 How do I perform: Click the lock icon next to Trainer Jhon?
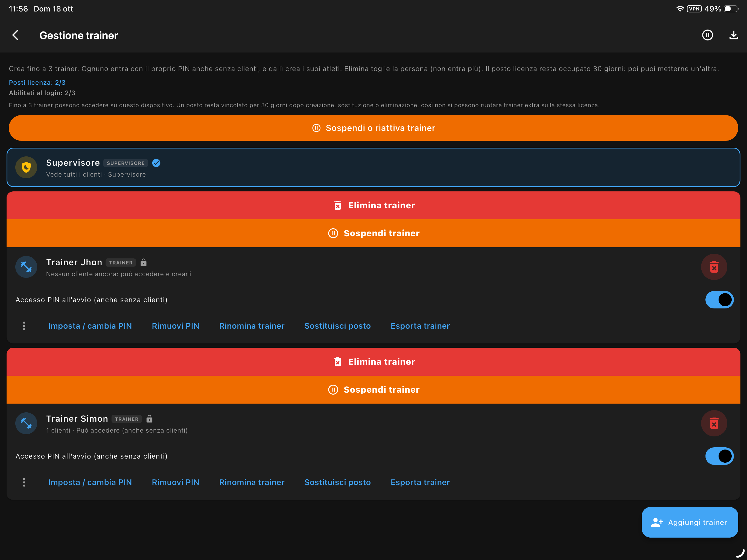tap(144, 262)
